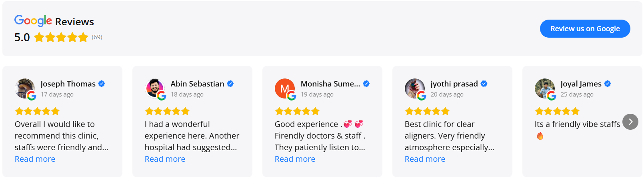The height and width of the screenshot is (179, 644).
Task: Click Joyal James's profile picture
Action: click(545, 88)
